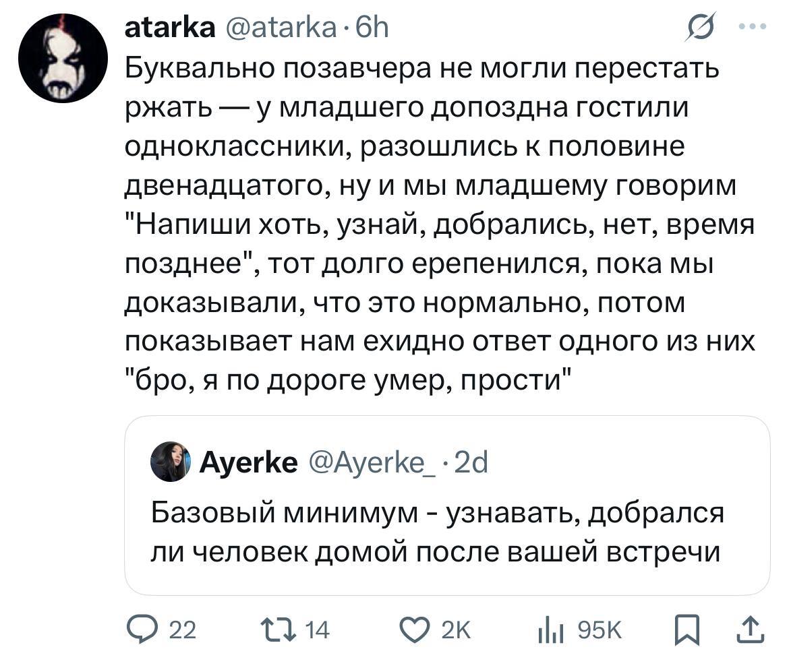Reply to atarka's tweet via speech bubble icon
The image size is (789, 672).
tap(142, 630)
